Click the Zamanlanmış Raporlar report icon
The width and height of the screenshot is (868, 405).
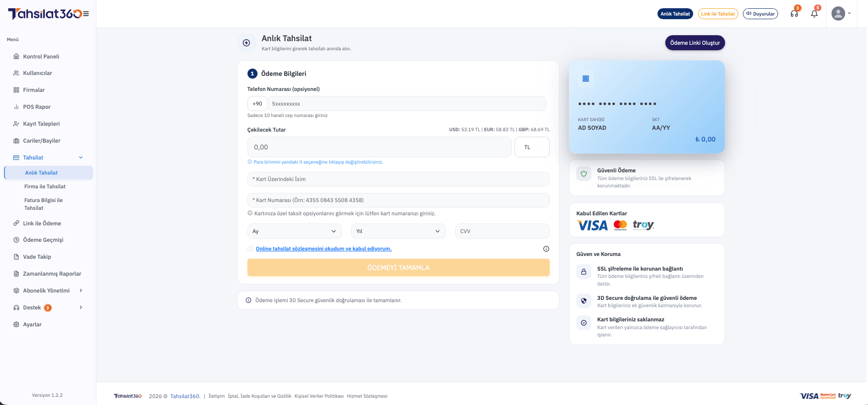click(x=16, y=274)
